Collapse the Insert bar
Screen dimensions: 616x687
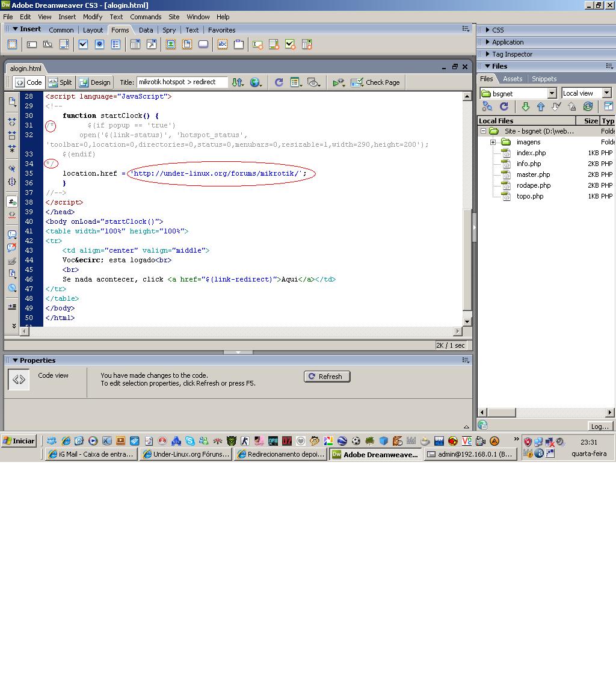15,29
